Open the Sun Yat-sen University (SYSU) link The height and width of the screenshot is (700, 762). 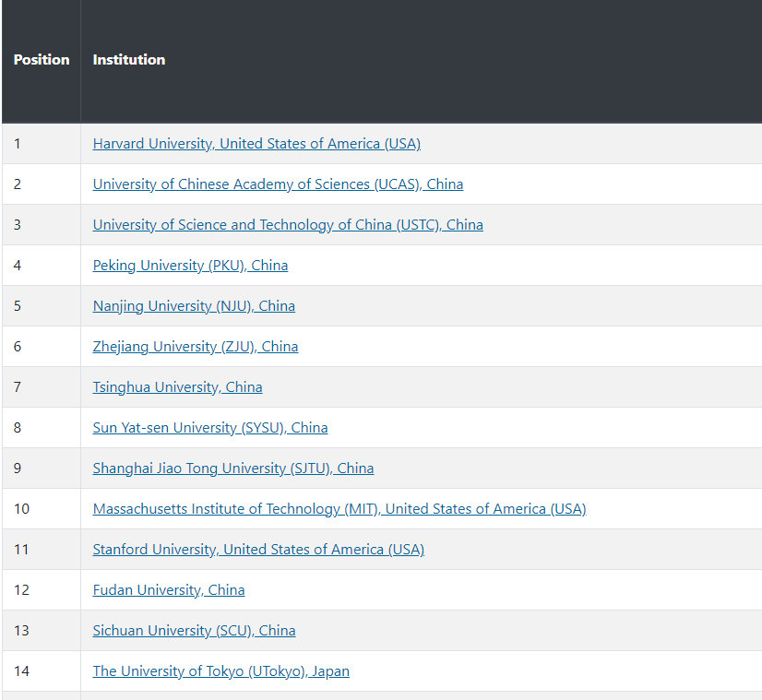(x=210, y=428)
